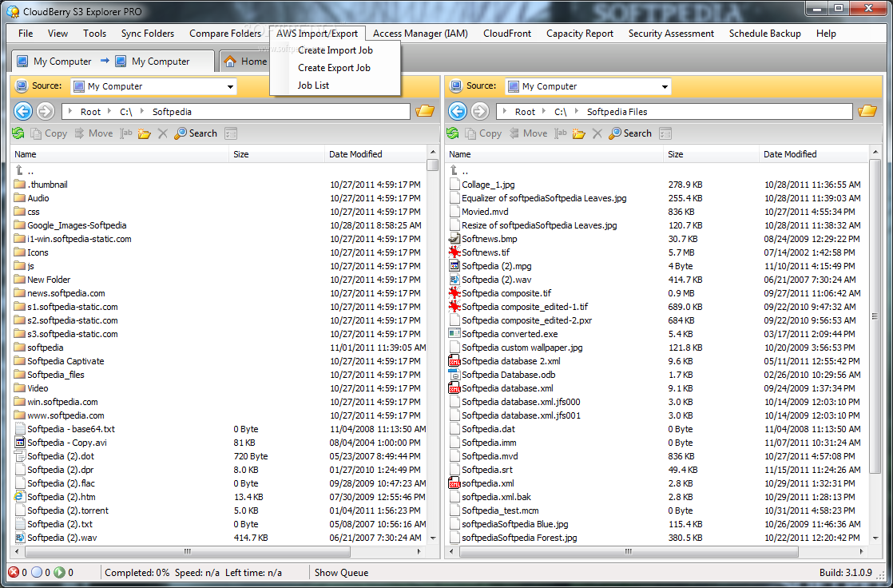Click Search in the right toolbar
893x588 pixels.
point(630,133)
